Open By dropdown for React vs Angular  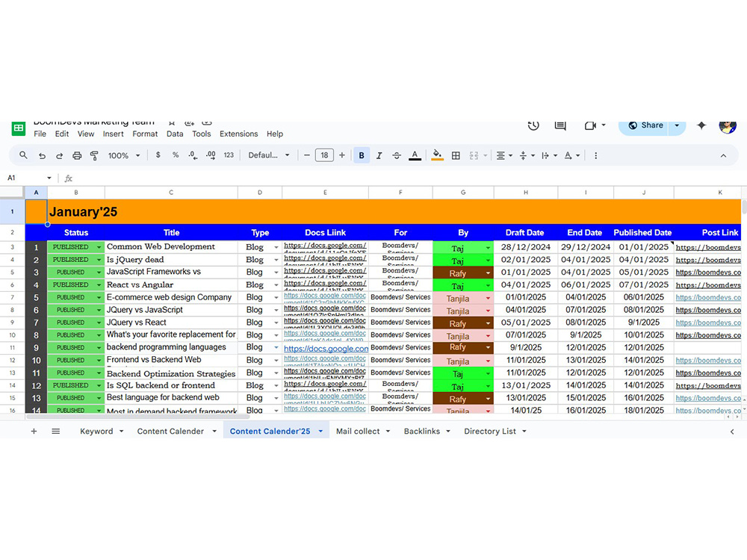(488, 286)
